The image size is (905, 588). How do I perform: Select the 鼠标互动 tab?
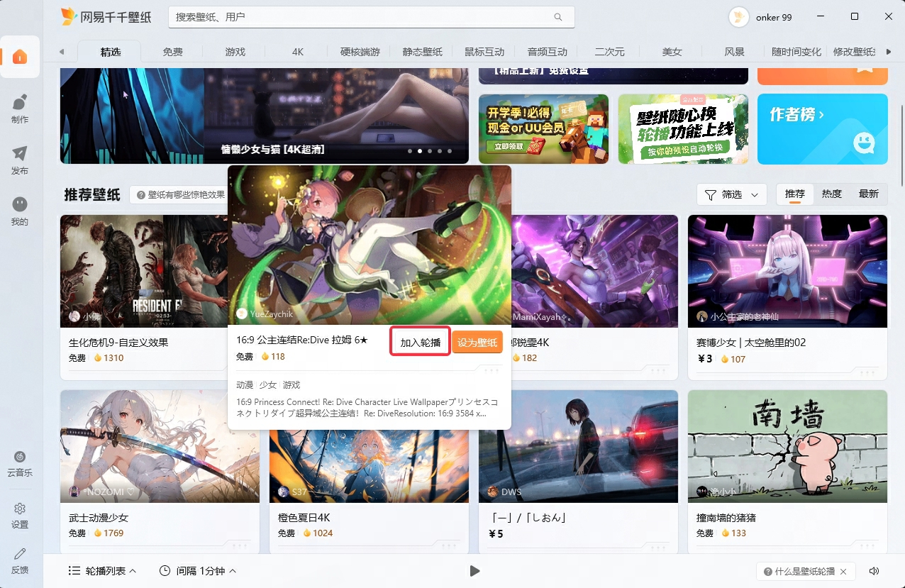(484, 52)
